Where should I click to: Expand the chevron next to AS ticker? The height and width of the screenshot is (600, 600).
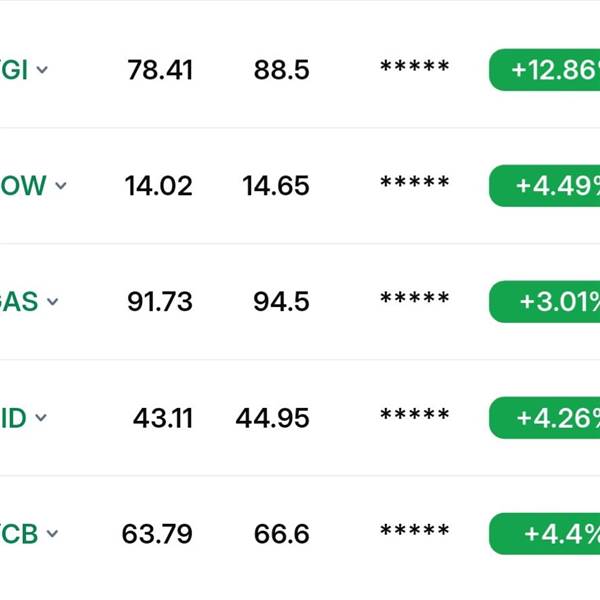tap(52, 302)
